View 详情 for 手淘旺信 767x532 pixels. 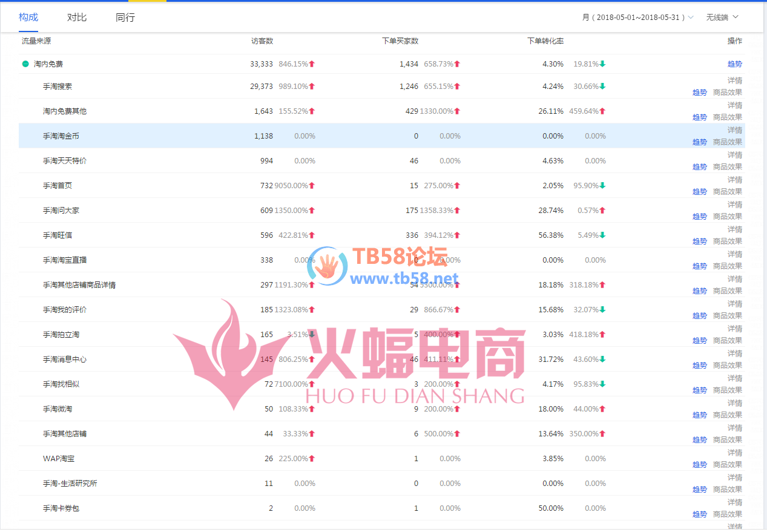(x=735, y=229)
